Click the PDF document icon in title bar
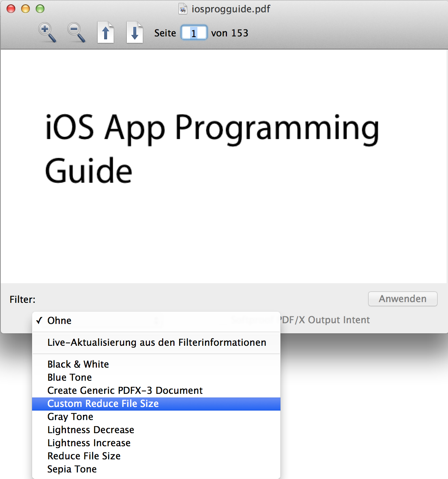 (183, 9)
